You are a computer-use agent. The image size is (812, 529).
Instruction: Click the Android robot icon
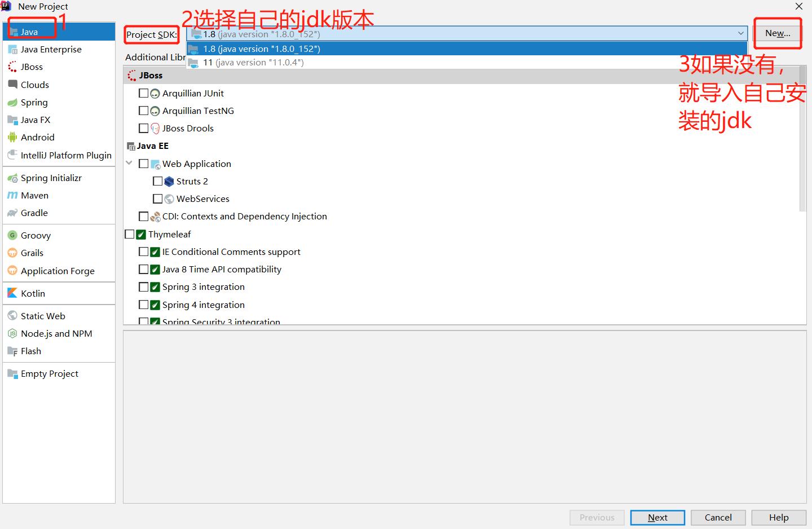(12, 137)
